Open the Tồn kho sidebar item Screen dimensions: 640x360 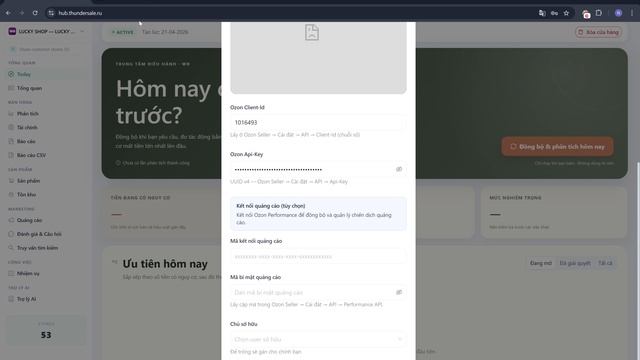[x=46, y=195]
